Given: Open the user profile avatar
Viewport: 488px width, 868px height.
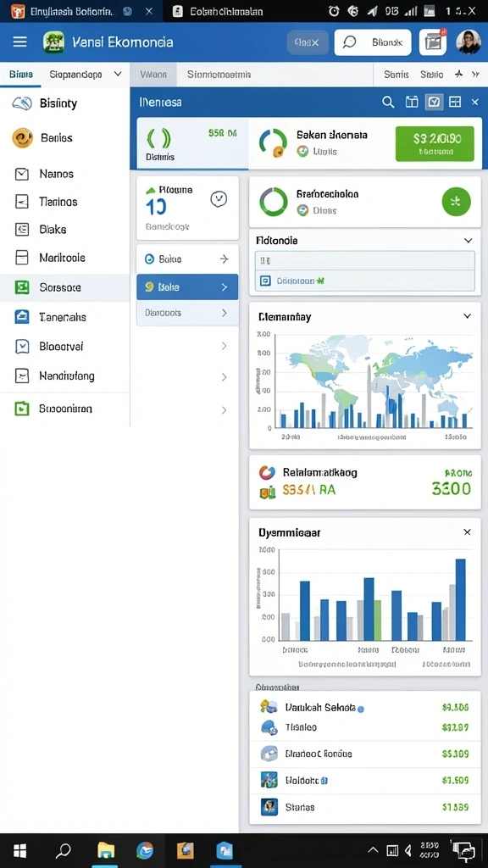Looking at the screenshot, I should pyautogui.click(x=468, y=42).
